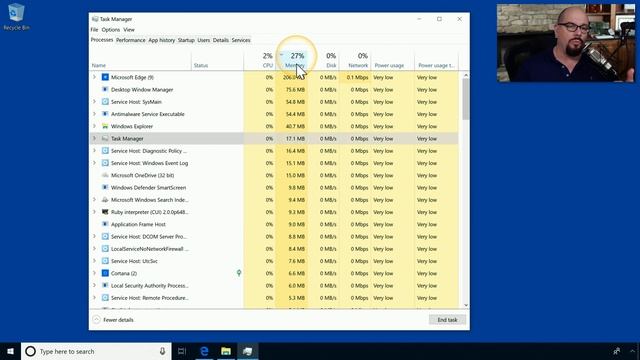Click the Local Security Authority Process icon
Viewport: 640px width, 360px height.
pos(105,285)
